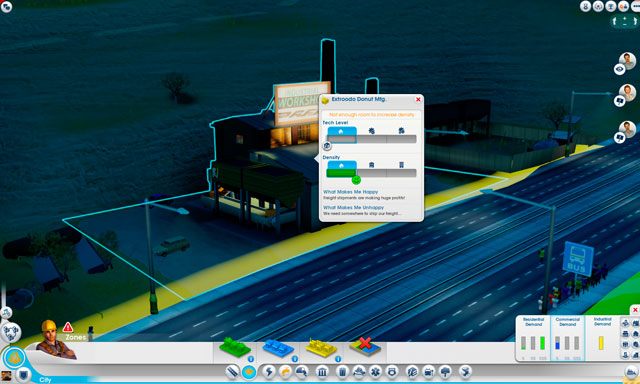Open the Power lightning-bolt menu

pos(269,372)
